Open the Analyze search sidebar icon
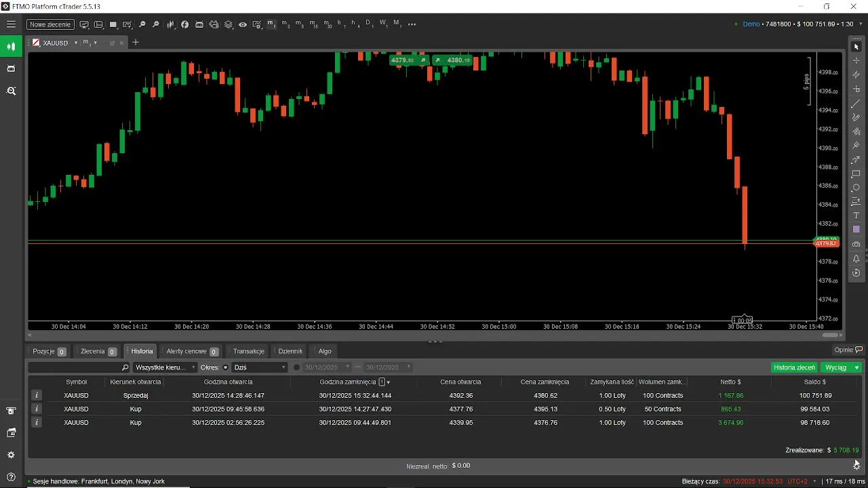This screenshot has height=488, width=868. 11,91
